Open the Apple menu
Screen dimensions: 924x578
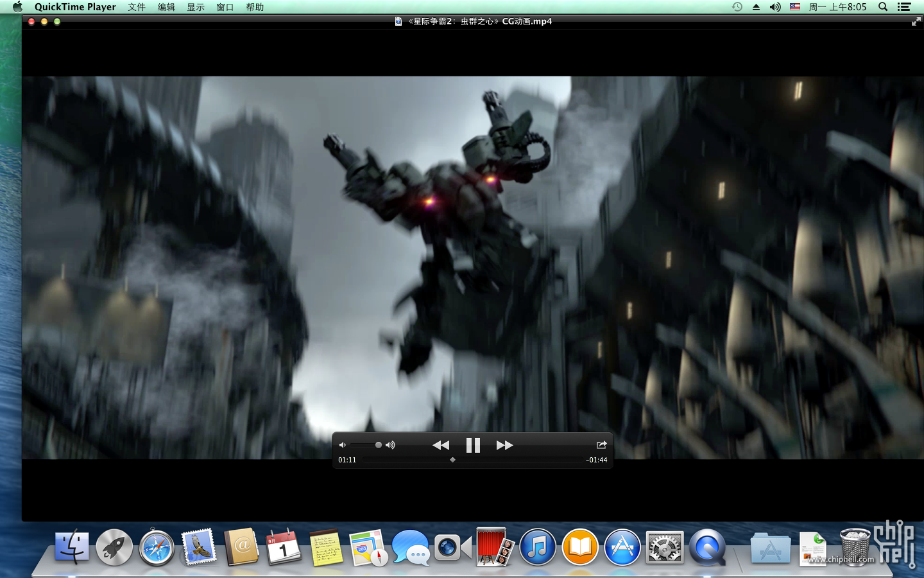pos(17,6)
